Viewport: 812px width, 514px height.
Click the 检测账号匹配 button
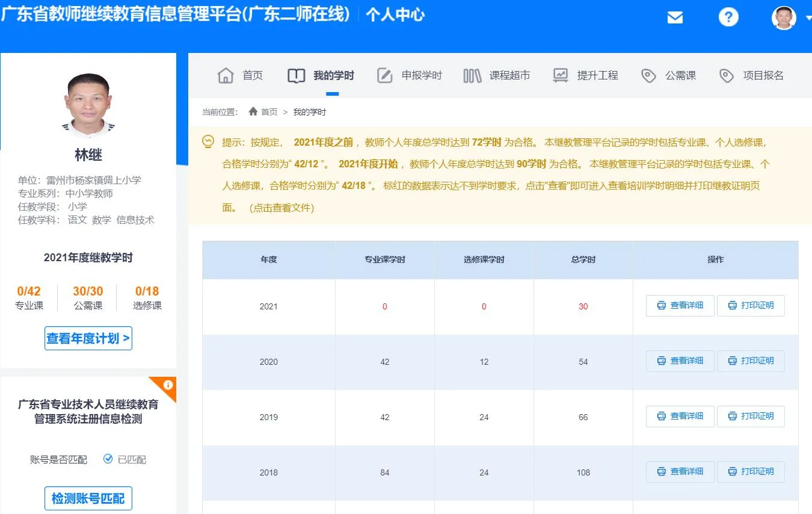click(x=88, y=498)
